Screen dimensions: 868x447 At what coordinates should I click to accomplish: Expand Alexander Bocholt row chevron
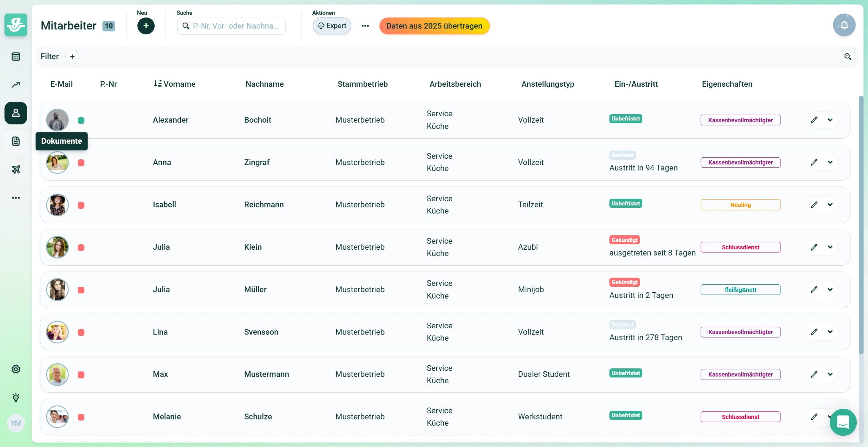pos(830,120)
